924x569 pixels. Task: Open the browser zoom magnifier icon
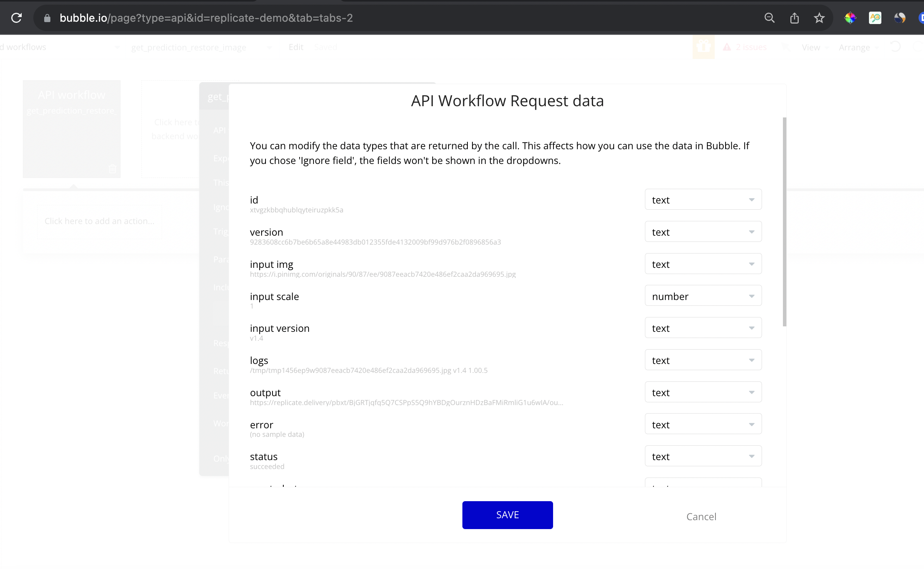[769, 18]
